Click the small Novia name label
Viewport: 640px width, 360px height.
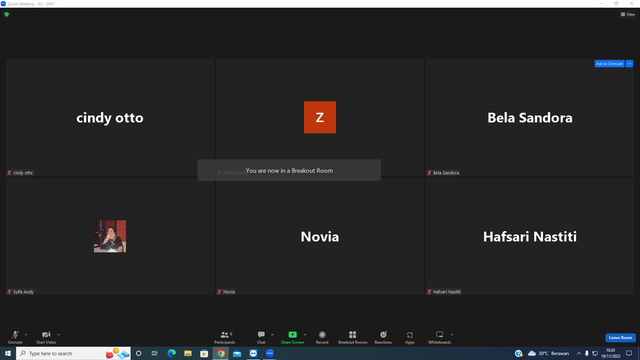point(226,292)
